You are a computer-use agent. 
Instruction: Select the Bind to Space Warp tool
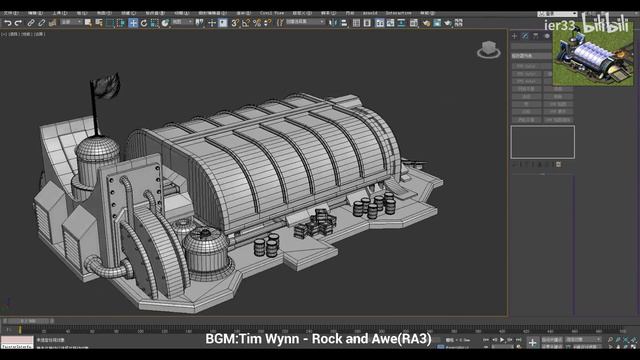coord(52,23)
